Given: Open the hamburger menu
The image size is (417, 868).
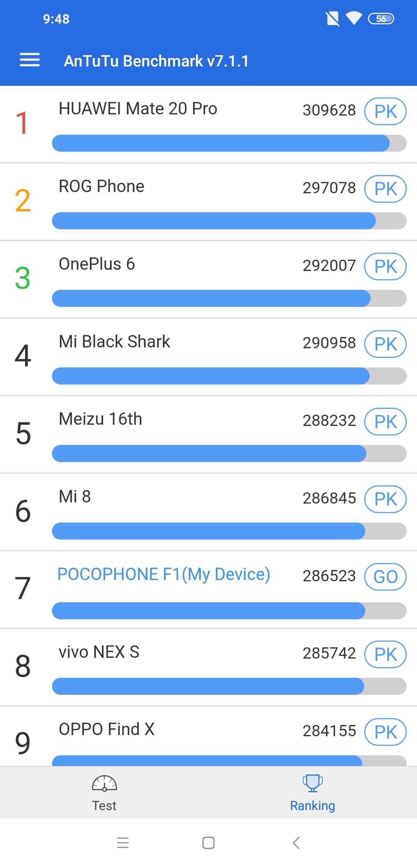Looking at the screenshot, I should (x=30, y=60).
